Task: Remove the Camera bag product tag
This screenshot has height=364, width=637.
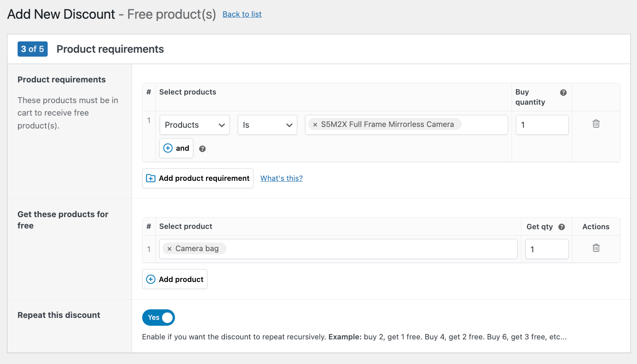Action: pyautogui.click(x=169, y=248)
